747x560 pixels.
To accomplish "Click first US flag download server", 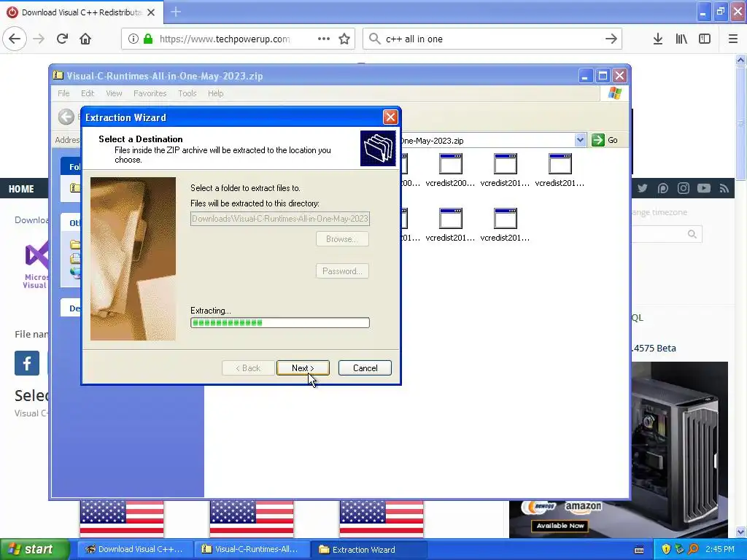I will click(122, 518).
